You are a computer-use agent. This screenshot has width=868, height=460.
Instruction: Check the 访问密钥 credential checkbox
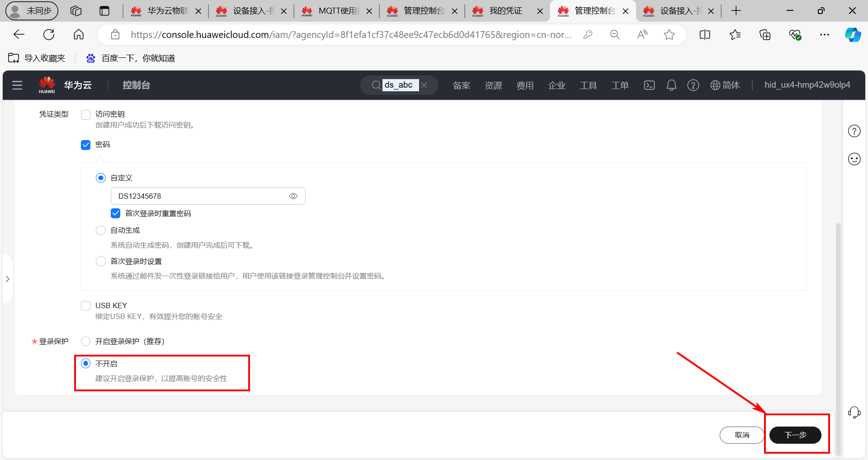click(85, 114)
